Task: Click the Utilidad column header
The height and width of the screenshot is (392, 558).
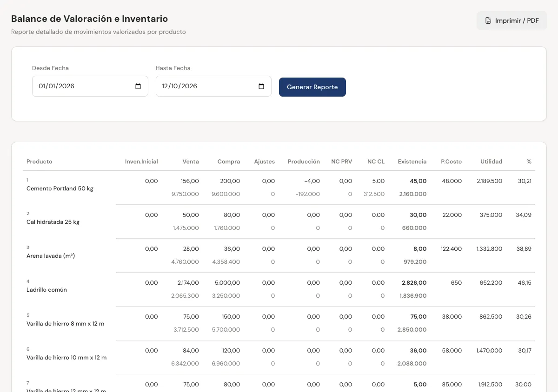Action: 492,162
